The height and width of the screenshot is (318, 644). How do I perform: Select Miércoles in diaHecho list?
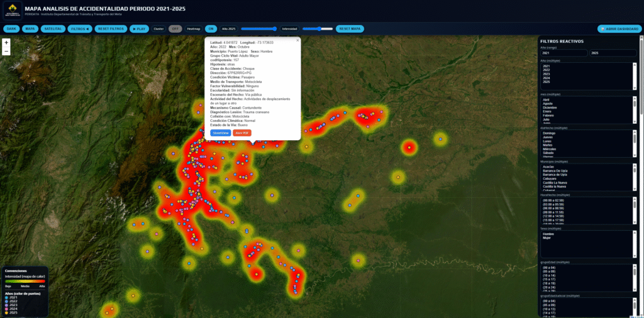coord(587,149)
